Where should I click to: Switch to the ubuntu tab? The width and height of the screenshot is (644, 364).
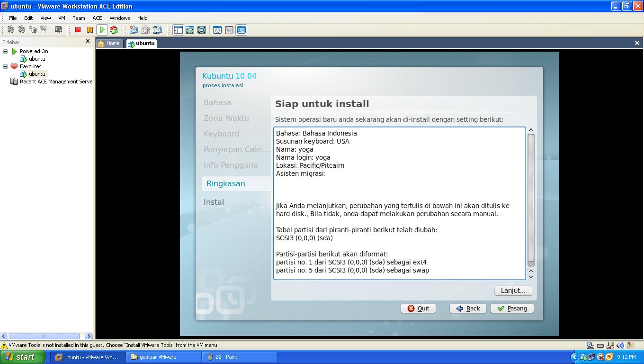[x=141, y=43]
